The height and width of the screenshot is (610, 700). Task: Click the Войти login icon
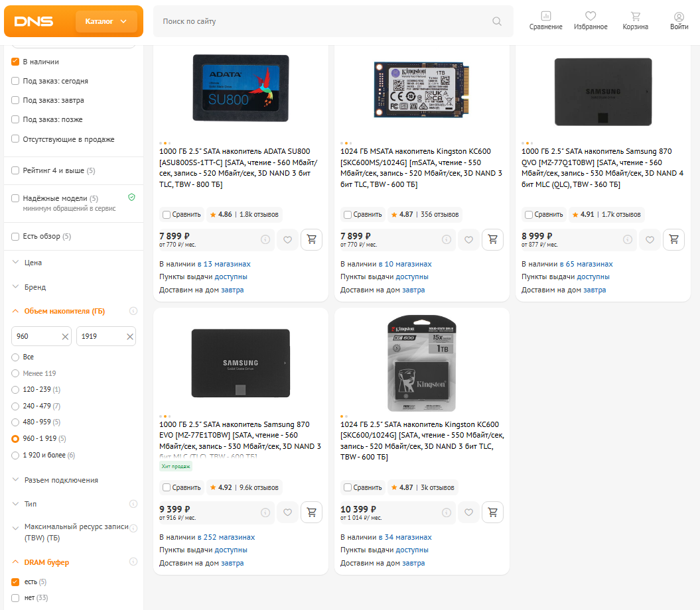[x=679, y=21]
